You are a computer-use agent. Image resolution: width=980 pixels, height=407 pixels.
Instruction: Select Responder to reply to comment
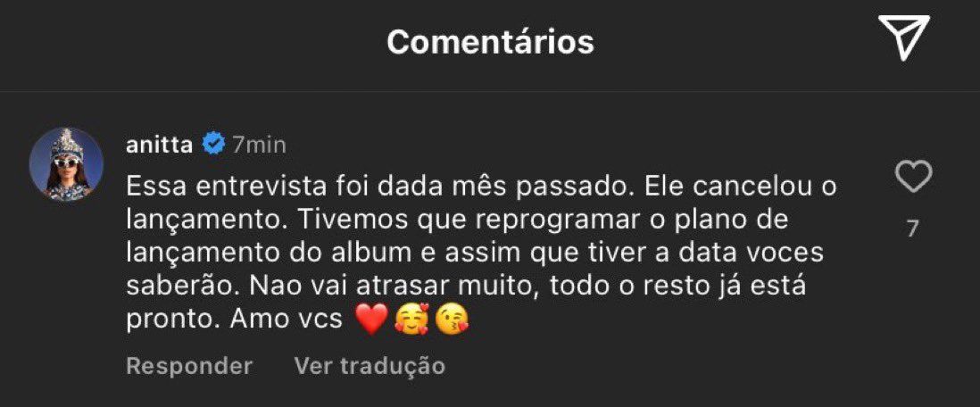(189, 366)
